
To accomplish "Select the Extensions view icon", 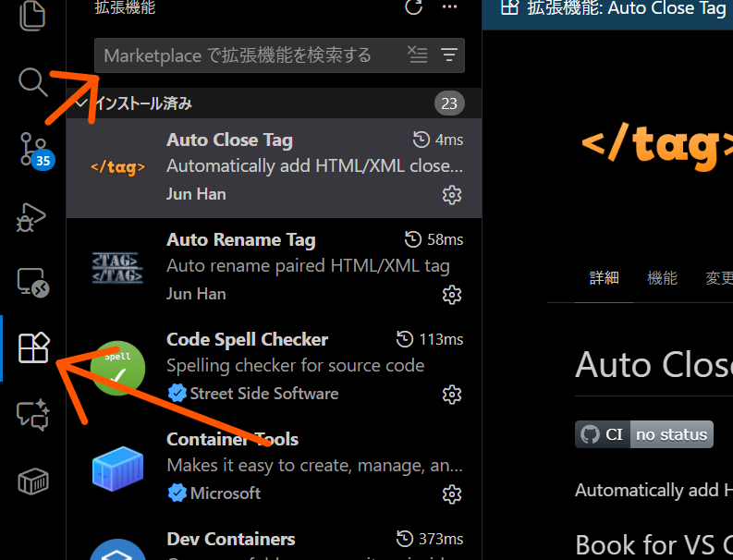I will click(x=33, y=347).
